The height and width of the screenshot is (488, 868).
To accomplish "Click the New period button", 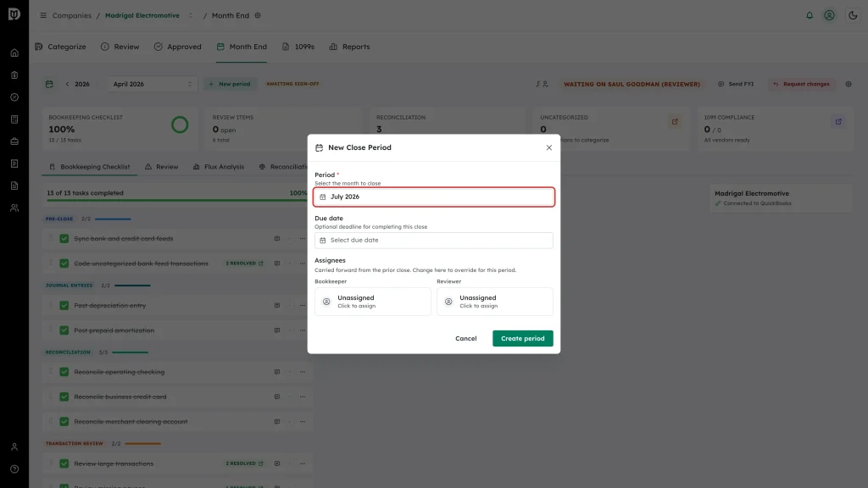I will [230, 84].
